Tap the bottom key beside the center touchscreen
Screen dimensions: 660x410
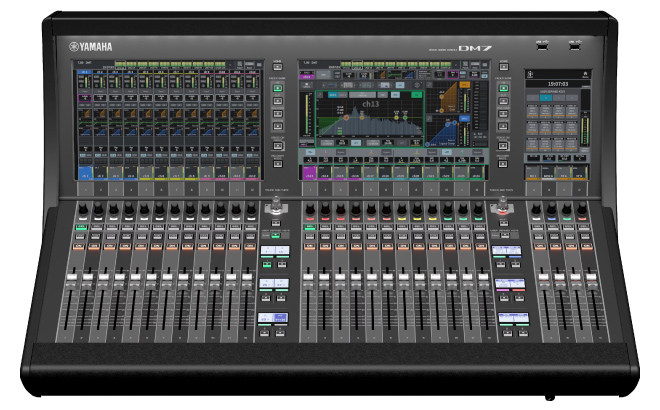point(503,164)
